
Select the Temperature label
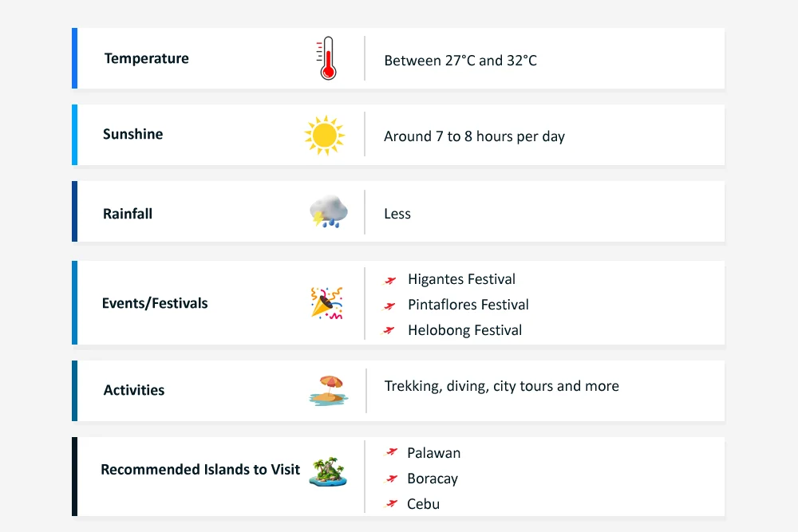point(147,58)
